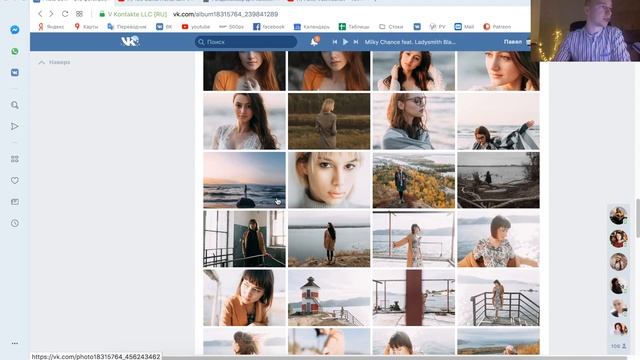This screenshot has width=640, height=360.
Task: Open photo of blonde woman's face close-up
Action: click(x=329, y=180)
